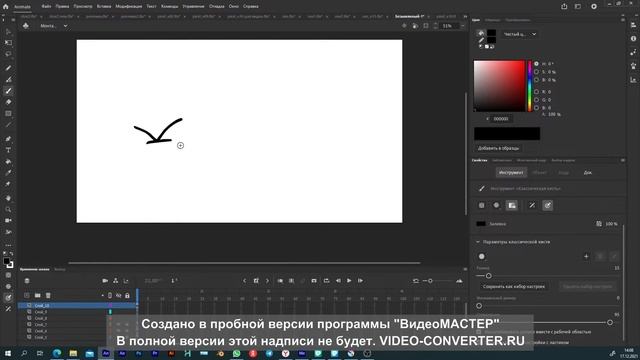Add new brush preset with plus icon
Image resolution: width=640 pixels, height=360 pixels.
tap(586, 256)
